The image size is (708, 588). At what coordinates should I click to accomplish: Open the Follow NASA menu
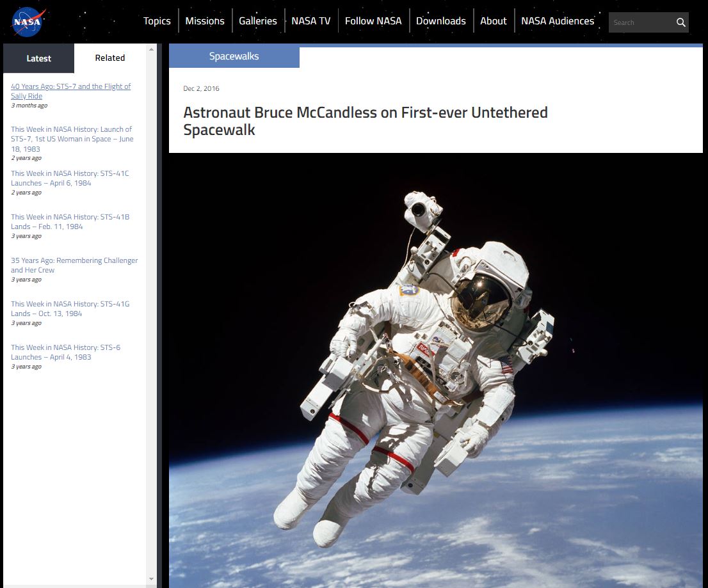pyautogui.click(x=373, y=21)
